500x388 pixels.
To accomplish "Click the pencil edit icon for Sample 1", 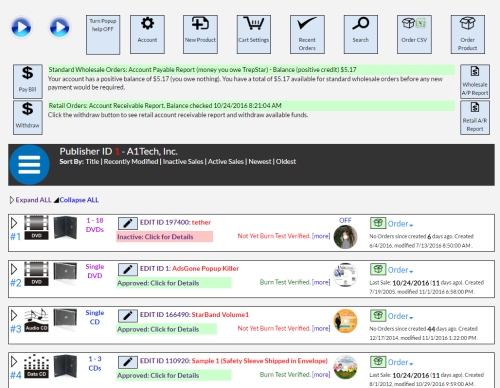I will (x=128, y=362).
